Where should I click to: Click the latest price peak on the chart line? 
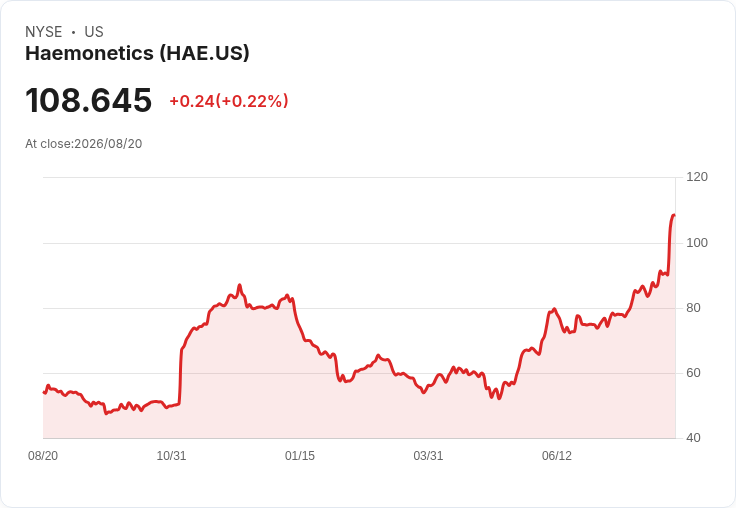(674, 215)
